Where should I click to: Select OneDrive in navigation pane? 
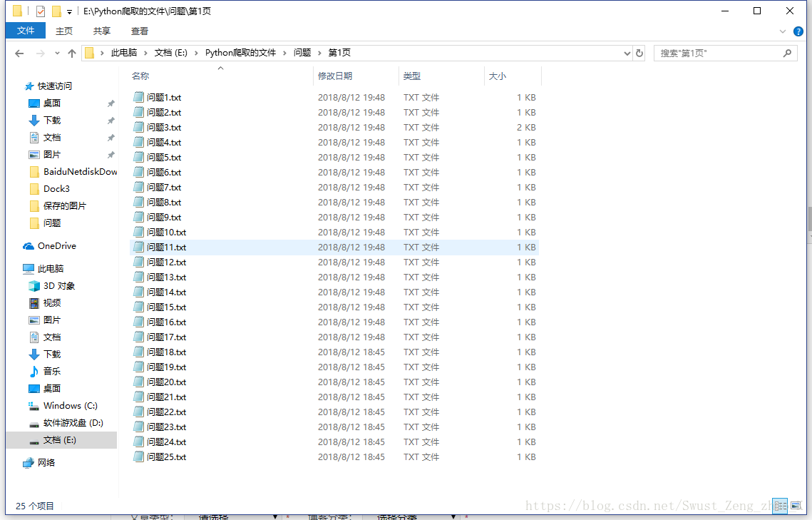56,246
